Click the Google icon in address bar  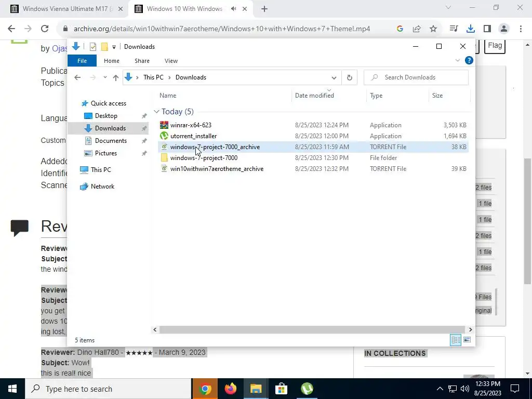[x=400, y=29]
